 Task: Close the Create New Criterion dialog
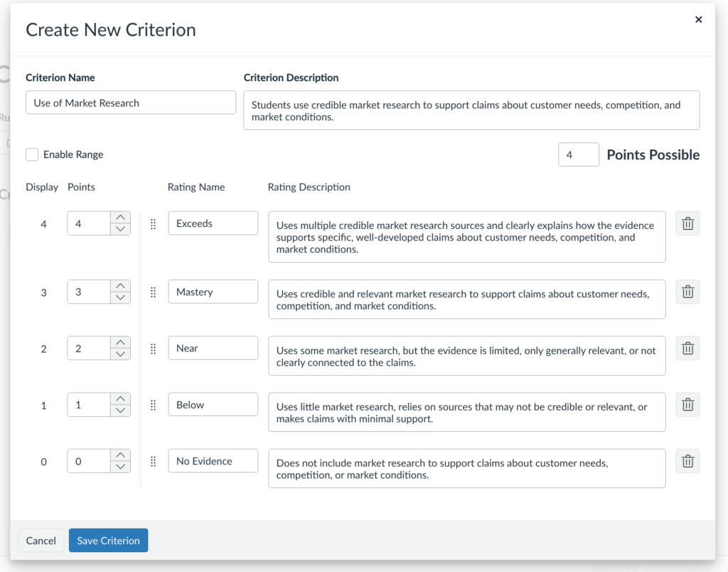(698, 19)
